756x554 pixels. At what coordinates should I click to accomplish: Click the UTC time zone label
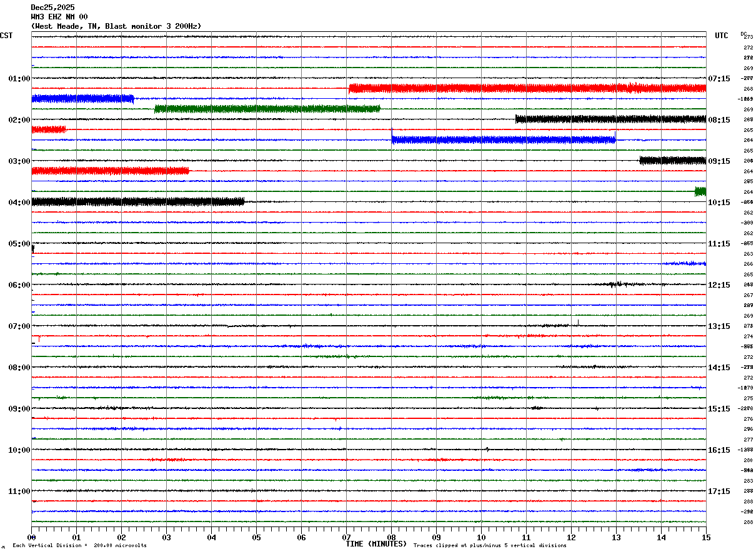[x=722, y=36]
